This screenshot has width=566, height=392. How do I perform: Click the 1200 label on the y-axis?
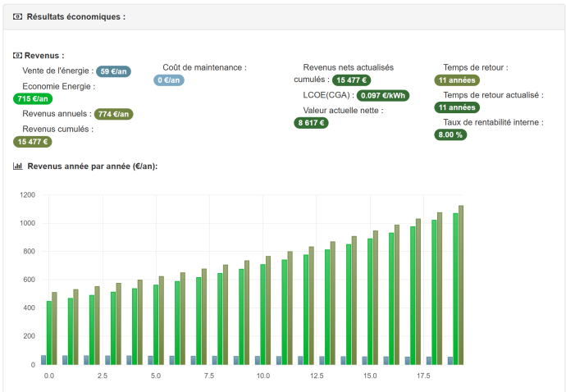pos(27,195)
